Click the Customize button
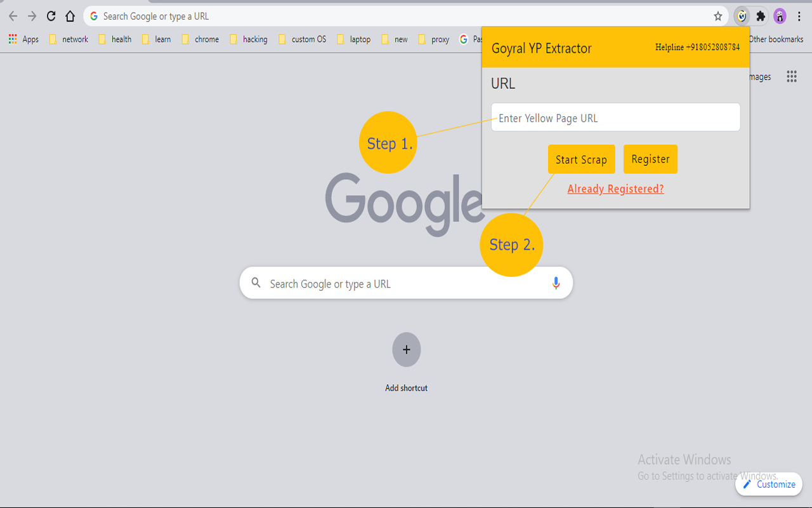This screenshot has height=508, width=812. [x=769, y=484]
